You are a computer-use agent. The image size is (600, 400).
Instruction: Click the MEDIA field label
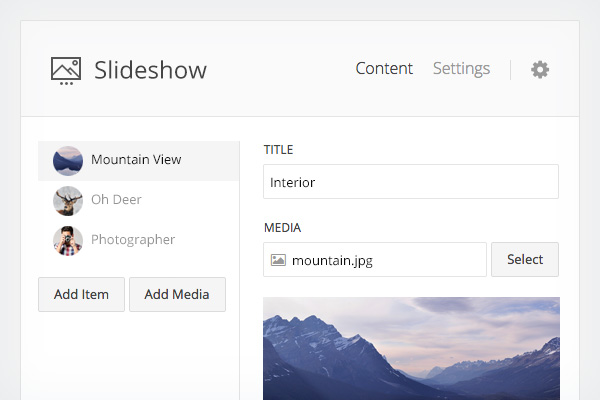click(x=282, y=228)
